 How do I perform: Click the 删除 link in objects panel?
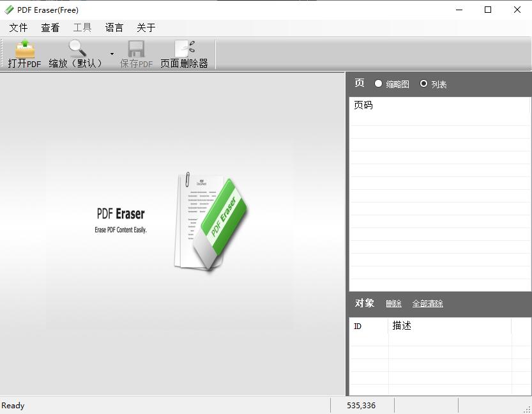click(x=393, y=303)
